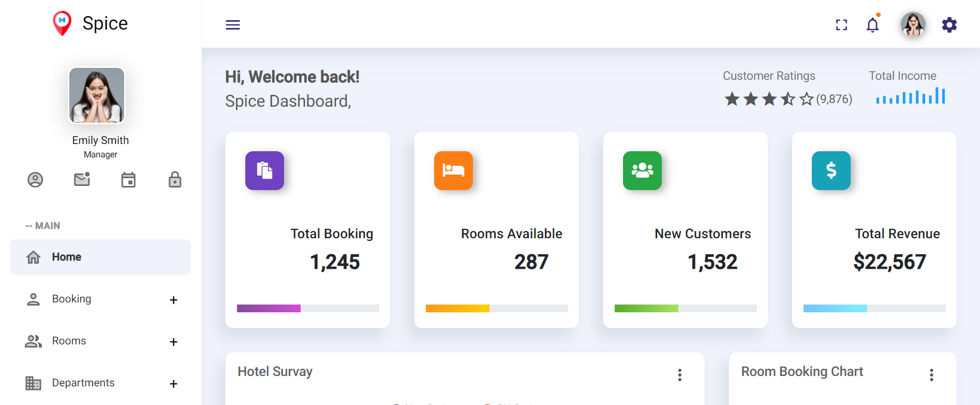Screen dimensions: 980x405
Task: Click the Total Booking progress bar
Action: click(x=308, y=308)
